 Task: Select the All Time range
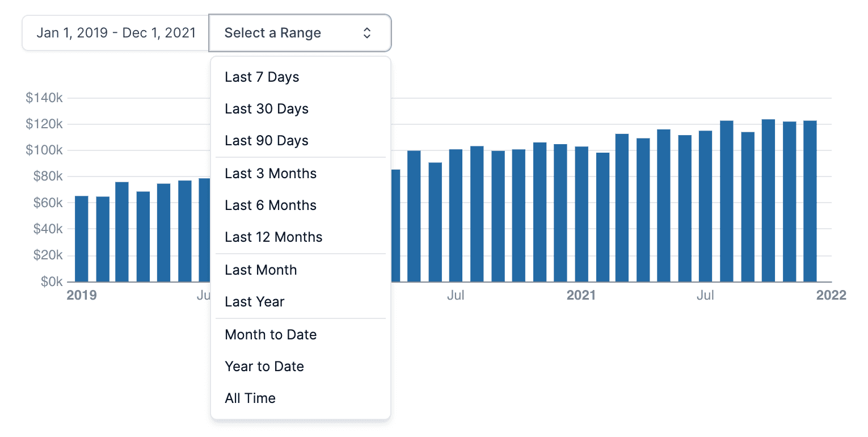250,398
